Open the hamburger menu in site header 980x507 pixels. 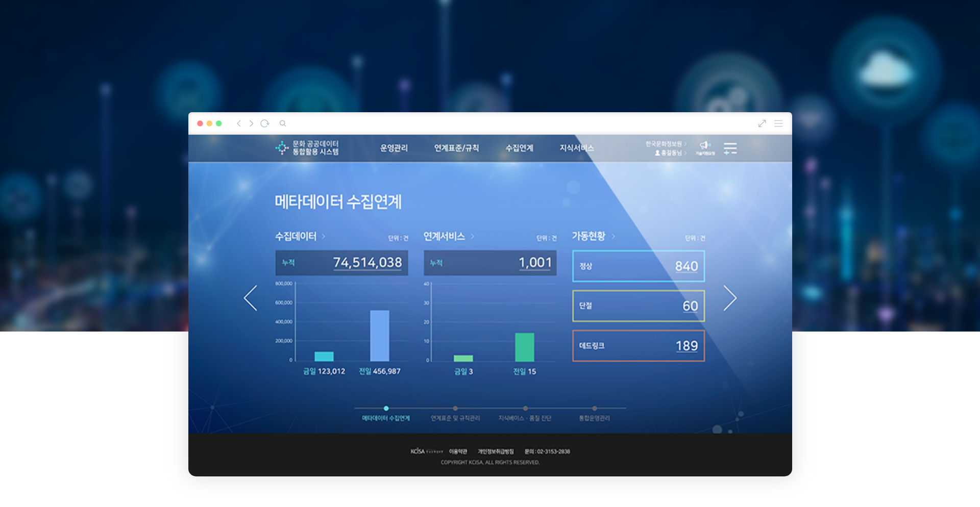[730, 148]
